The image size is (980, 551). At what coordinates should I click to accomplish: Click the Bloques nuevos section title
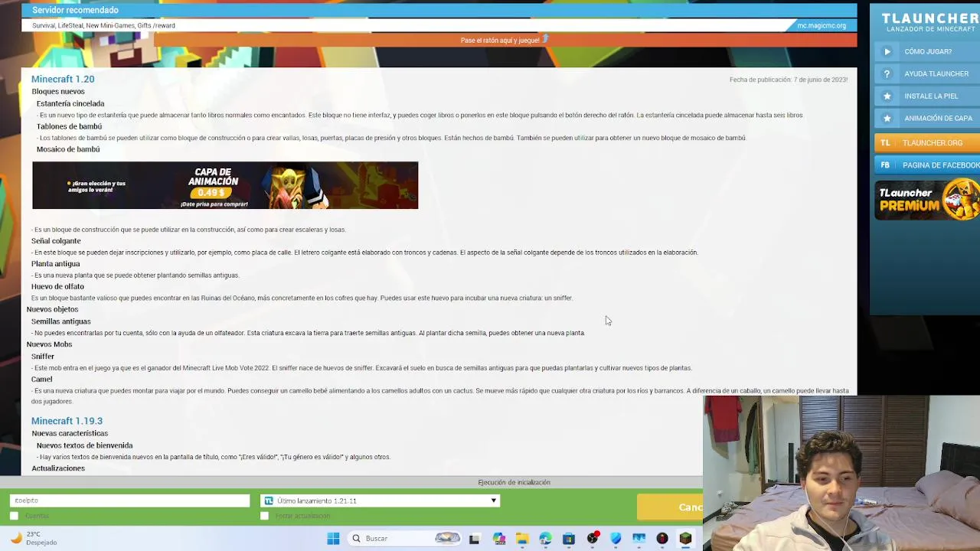[58, 92]
